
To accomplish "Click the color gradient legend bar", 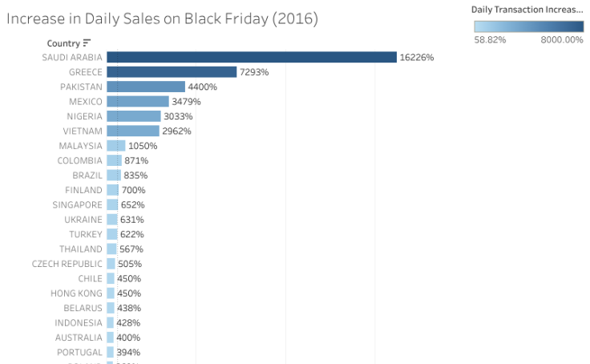I will (x=528, y=26).
